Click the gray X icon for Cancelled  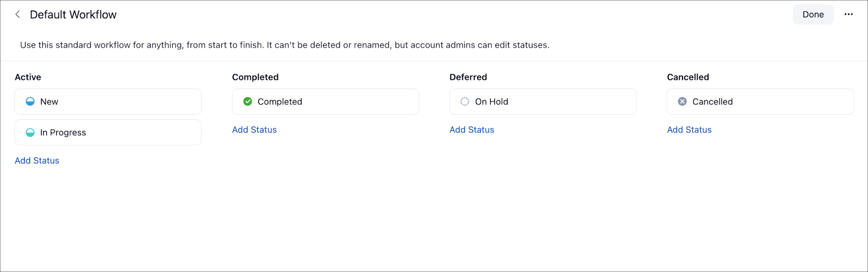682,102
